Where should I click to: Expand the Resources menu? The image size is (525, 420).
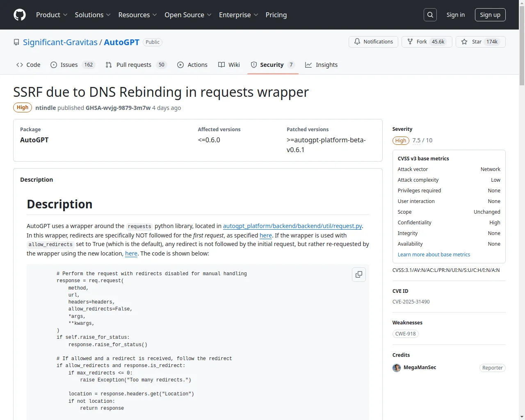(x=137, y=15)
